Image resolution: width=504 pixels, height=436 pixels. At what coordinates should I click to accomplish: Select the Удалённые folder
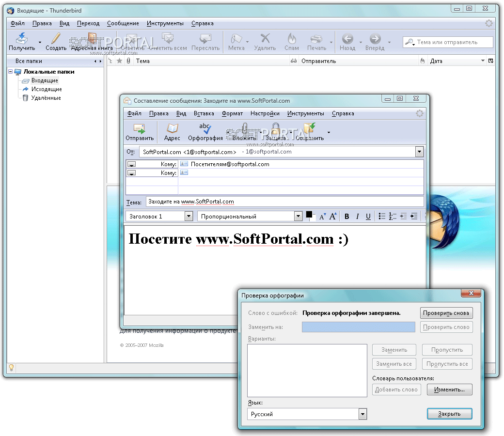coord(46,98)
